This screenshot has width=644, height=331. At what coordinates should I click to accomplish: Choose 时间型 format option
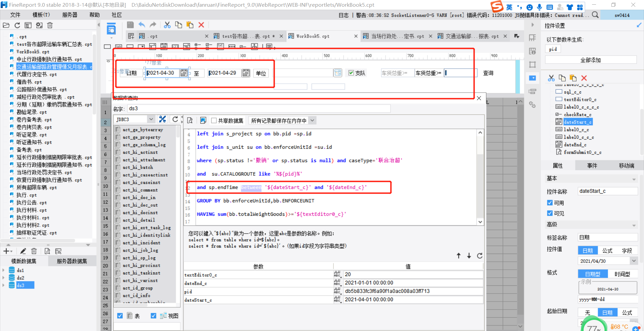[622, 274]
